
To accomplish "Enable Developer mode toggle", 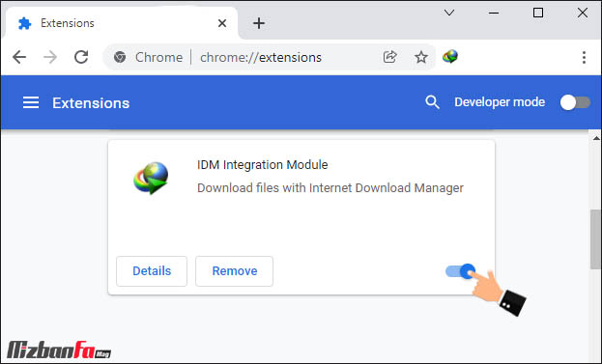I will (x=575, y=102).
